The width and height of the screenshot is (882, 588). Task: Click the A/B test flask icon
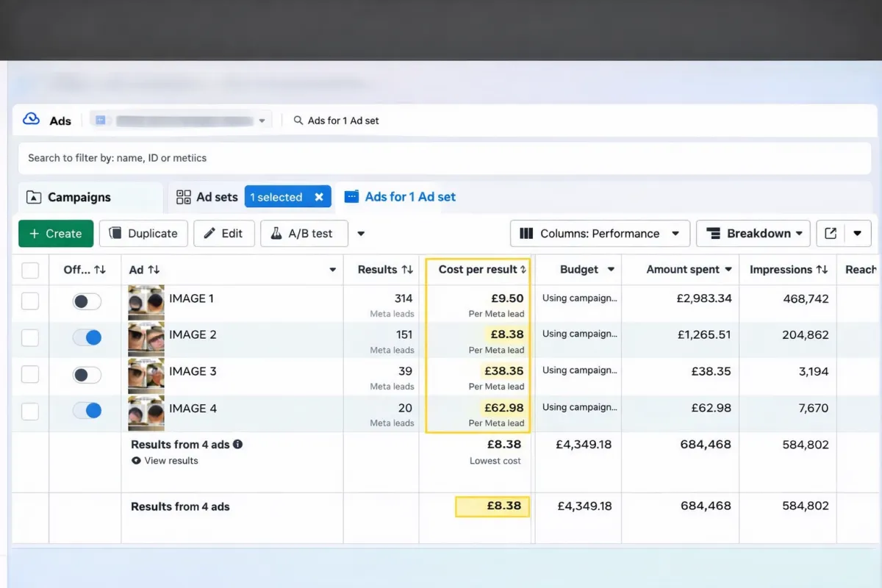[276, 233]
